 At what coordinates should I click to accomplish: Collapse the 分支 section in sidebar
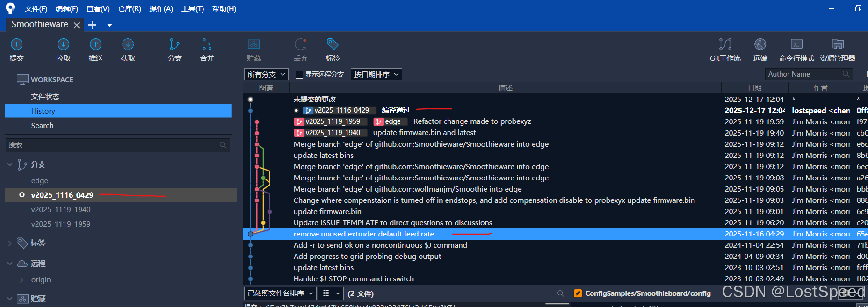coord(10,164)
